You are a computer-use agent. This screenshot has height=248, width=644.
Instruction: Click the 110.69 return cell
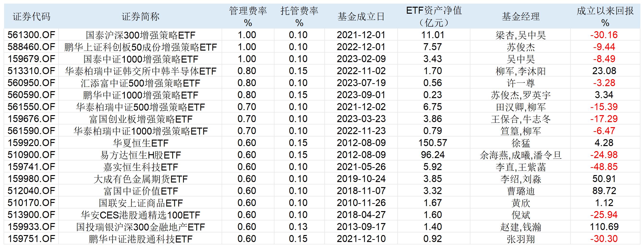(x=604, y=227)
